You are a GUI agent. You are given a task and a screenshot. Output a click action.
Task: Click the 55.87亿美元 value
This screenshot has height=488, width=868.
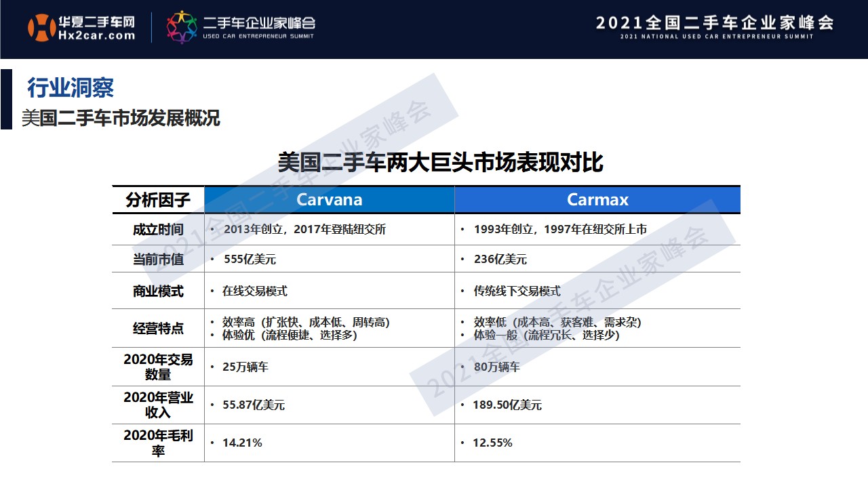pyautogui.click(x=254, y=405)
